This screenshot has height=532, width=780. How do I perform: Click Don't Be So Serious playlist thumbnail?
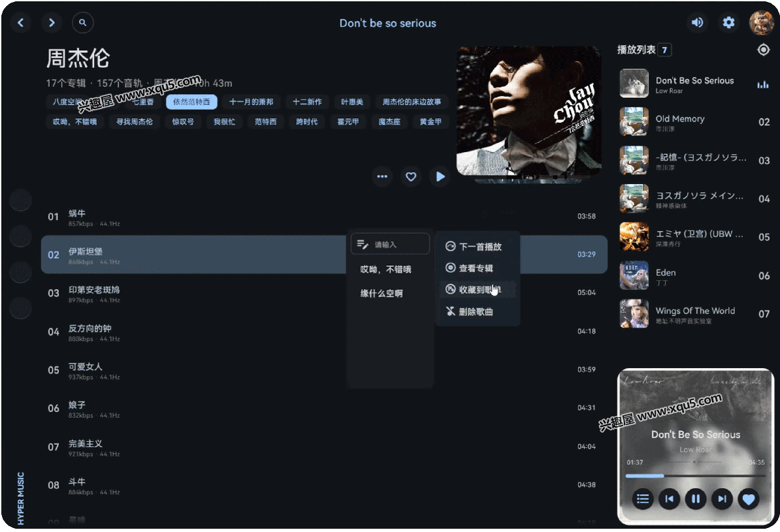click(x=634, y=83)
